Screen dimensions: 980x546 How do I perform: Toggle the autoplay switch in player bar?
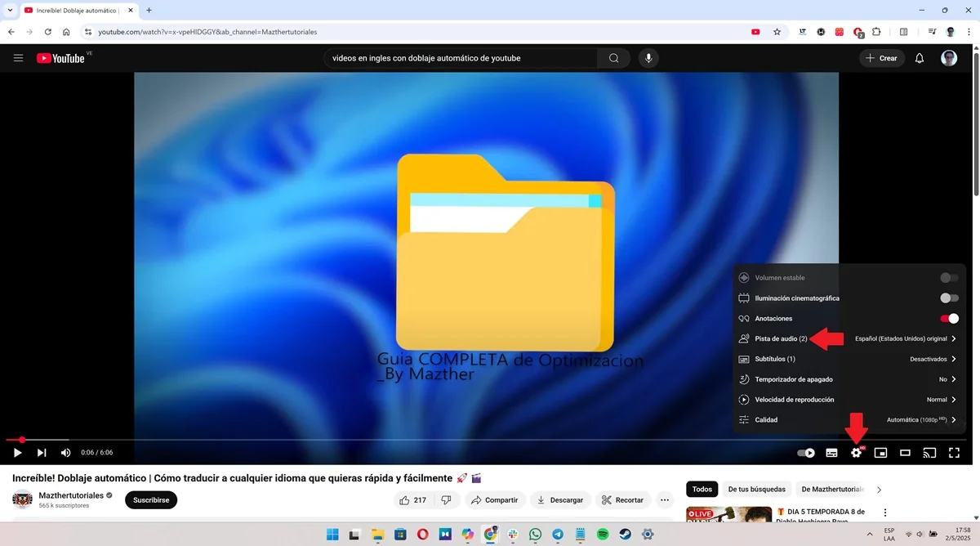(806, 453)
